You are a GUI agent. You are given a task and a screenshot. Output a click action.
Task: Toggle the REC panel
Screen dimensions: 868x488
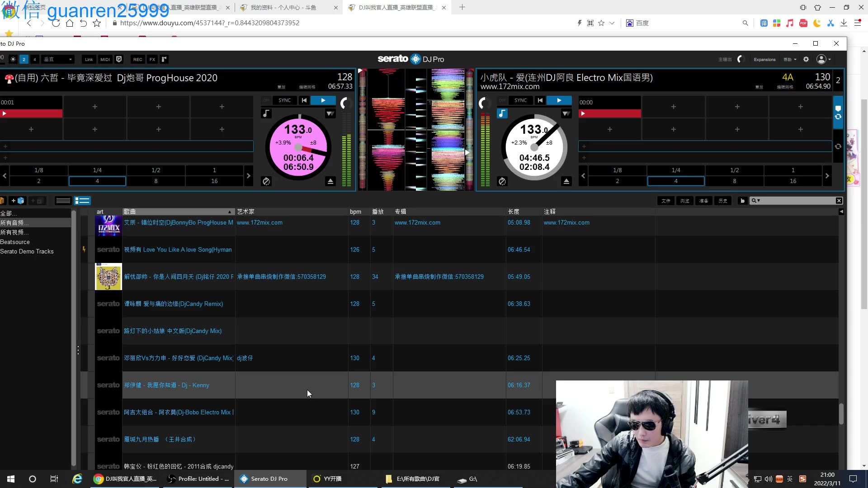pyautogui.click(x=137, y=59)
